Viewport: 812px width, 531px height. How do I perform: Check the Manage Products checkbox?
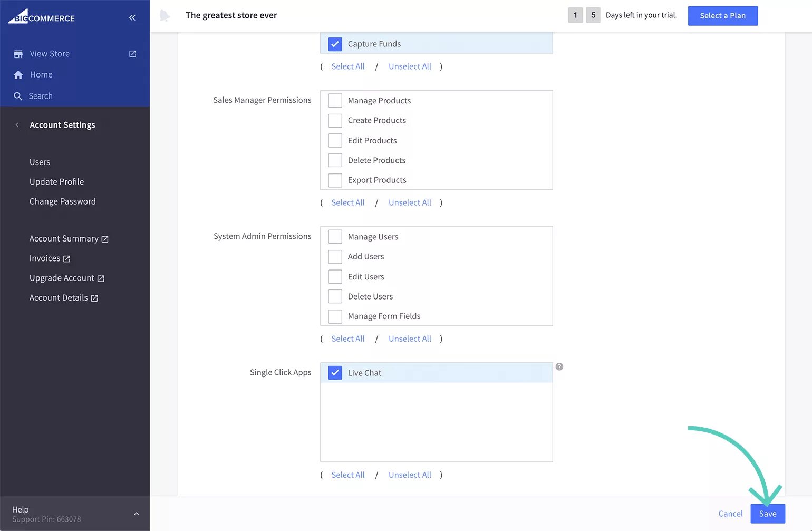coord(335,100)
